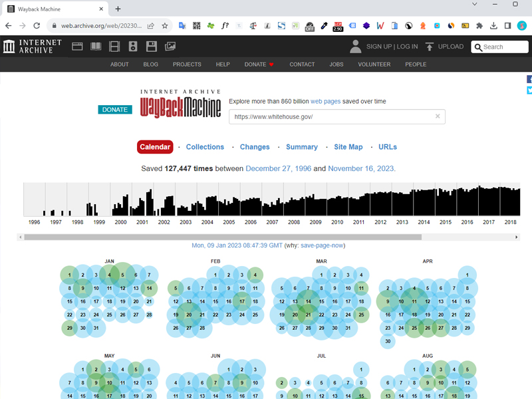Image resolution: width=532 pixels, height=399 pixels.
Task: Open the eyedropper color picker extension
Action: [324, 26]
